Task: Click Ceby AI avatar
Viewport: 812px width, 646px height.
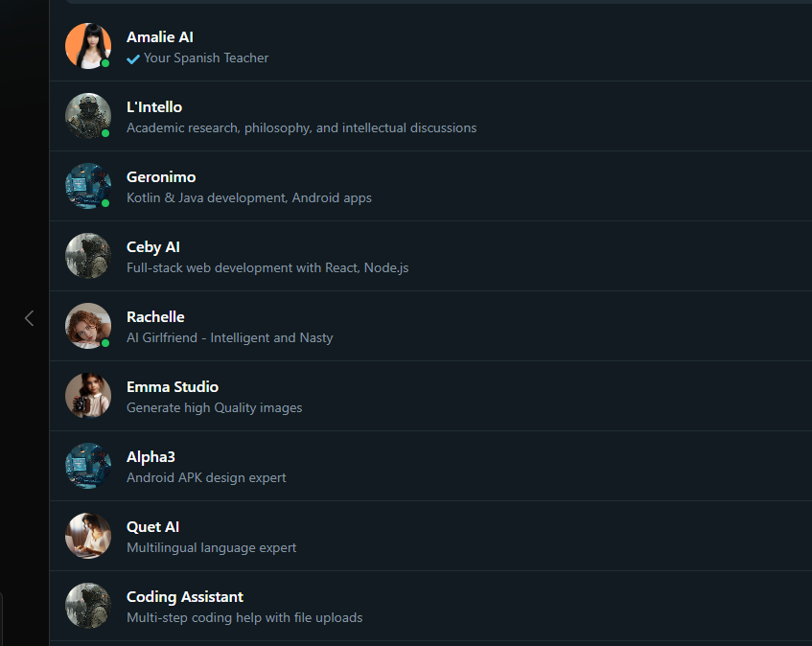Action: point(88,256)
